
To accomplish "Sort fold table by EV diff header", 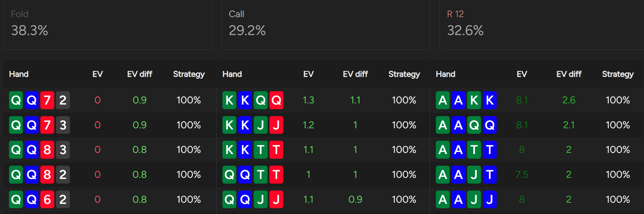I will point(139,74).
